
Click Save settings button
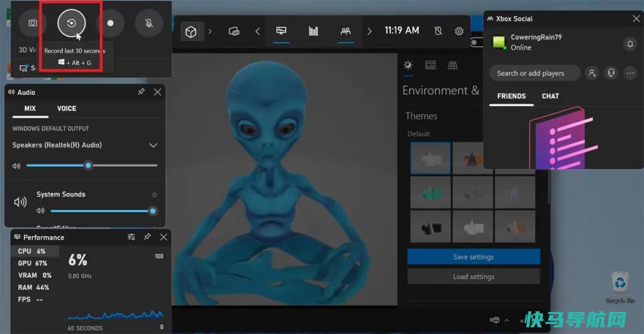(473, 257)
